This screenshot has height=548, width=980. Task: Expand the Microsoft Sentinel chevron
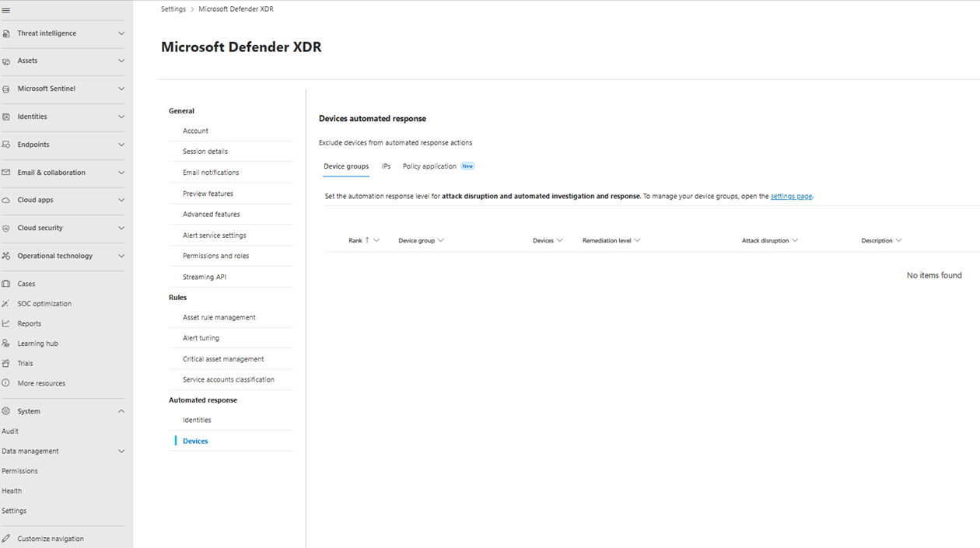point(121,89)
